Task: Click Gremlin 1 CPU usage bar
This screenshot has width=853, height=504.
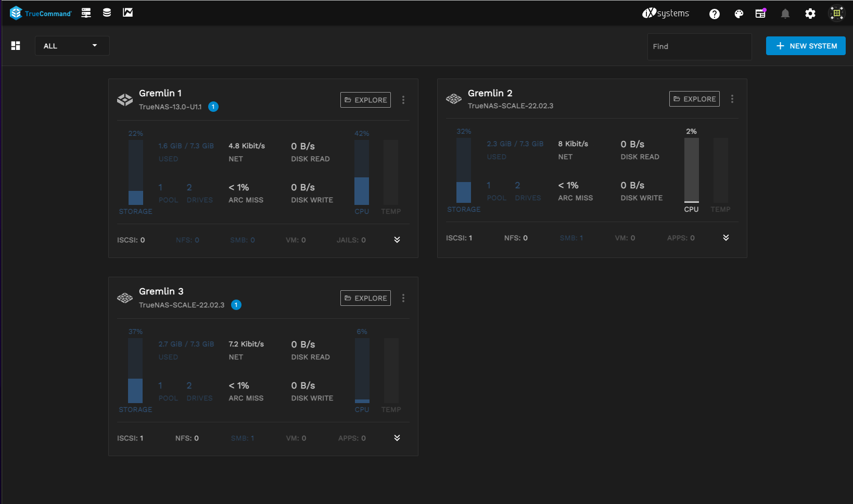Action: (362, 172)
